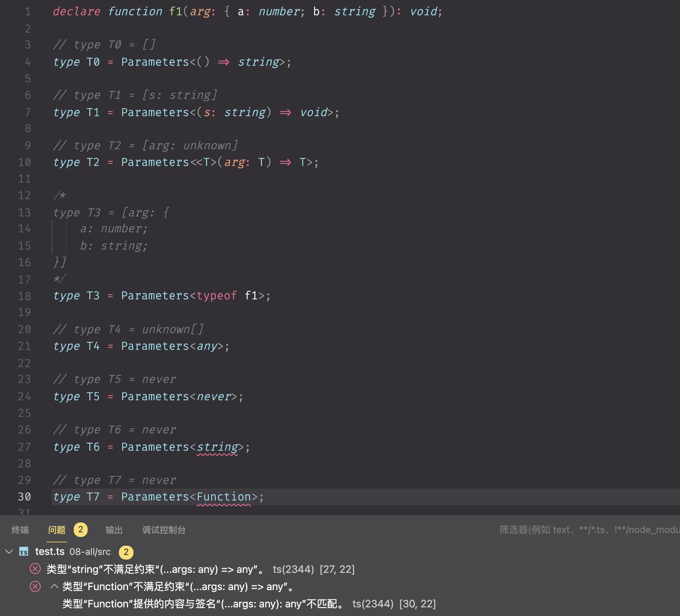Select the 问题 problems tab
Viewport: 680px width, 616px height.
pyautogui.click(x=57, y=530)
